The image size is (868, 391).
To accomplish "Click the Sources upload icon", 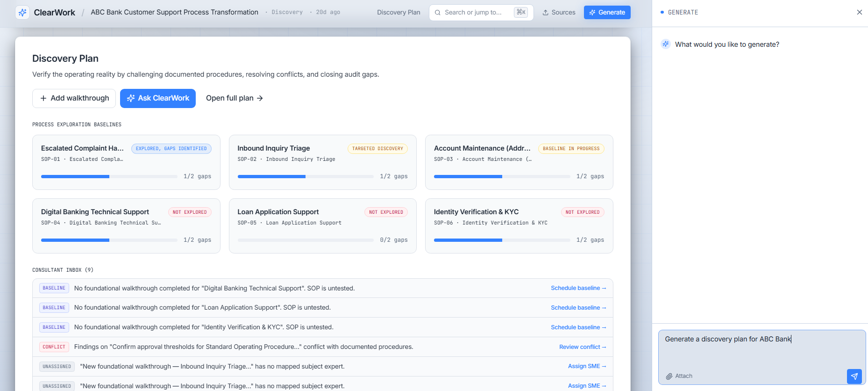I will [545, 13].
